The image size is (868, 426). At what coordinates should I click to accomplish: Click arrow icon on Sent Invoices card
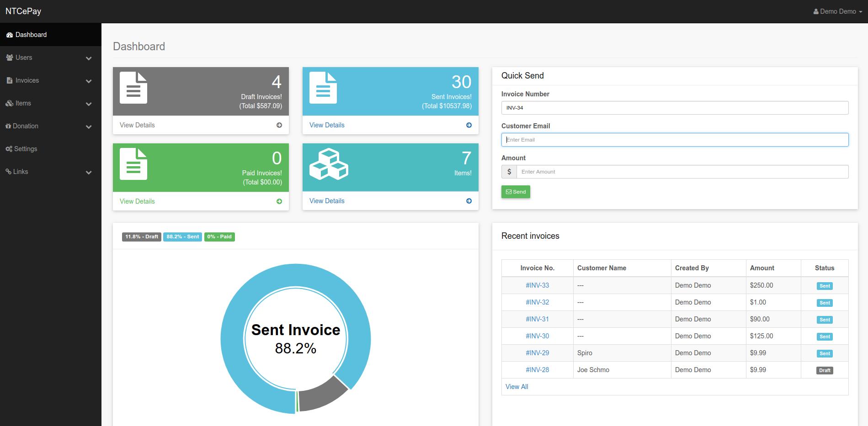[469, 125]
